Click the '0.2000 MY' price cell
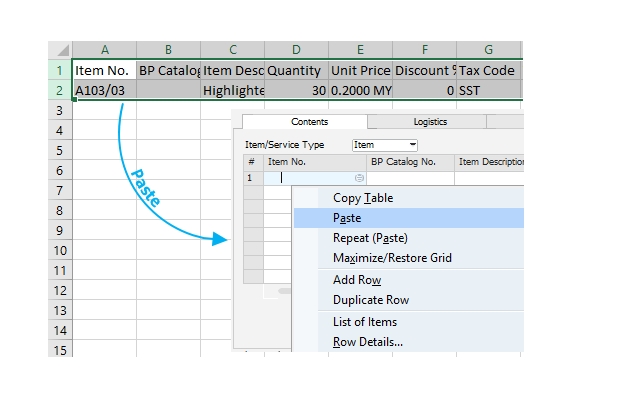618x403 pixels. pos(361,90)
